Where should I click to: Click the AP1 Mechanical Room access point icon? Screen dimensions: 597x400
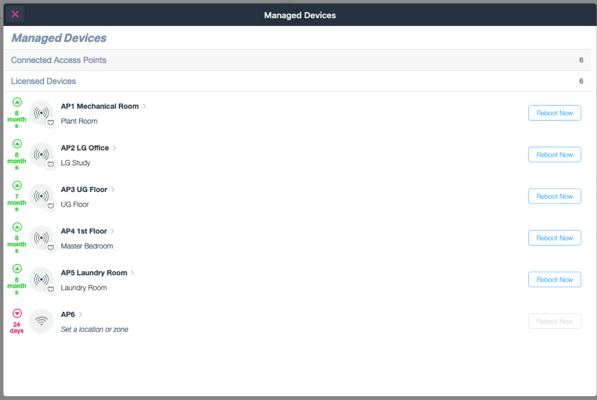point(42,113)
